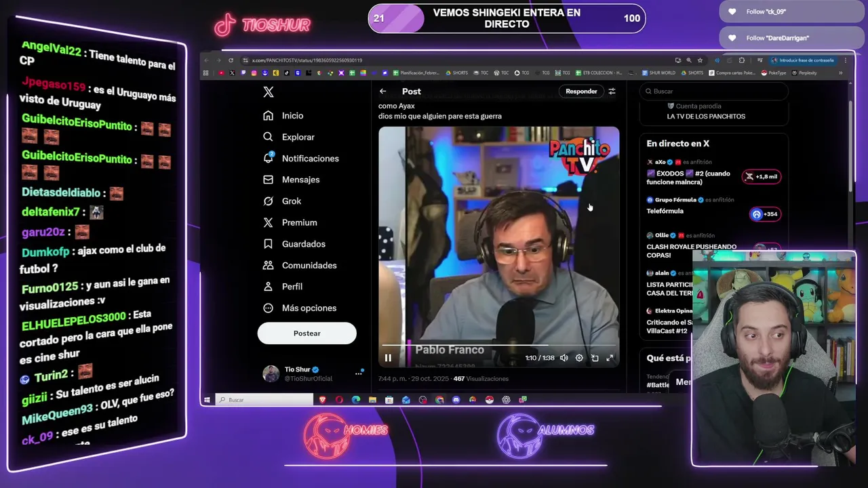Open LA TV DE LOS PANCHITOS profile
This screenshot has height=488, width=868.
(706, 117)
